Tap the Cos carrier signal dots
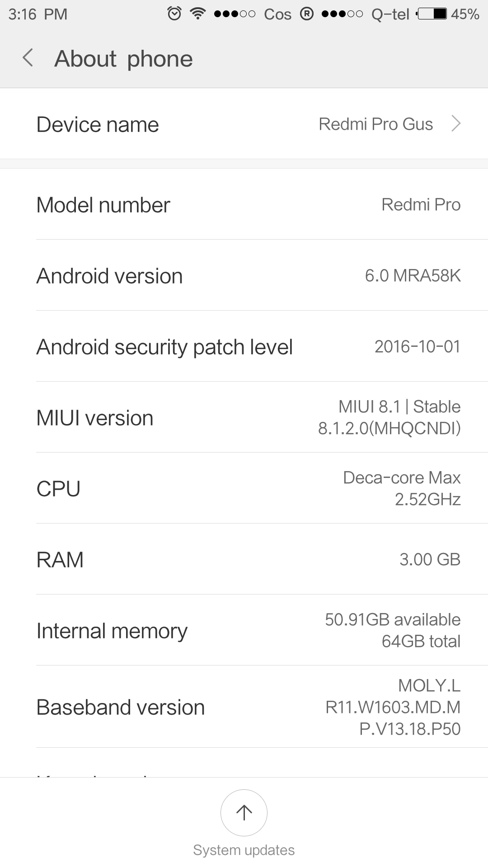This screenshot has width=488, height=868. point(235,14)
